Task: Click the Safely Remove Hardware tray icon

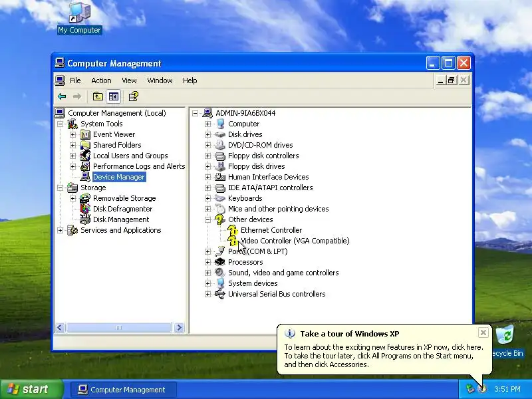Action: 470,389
